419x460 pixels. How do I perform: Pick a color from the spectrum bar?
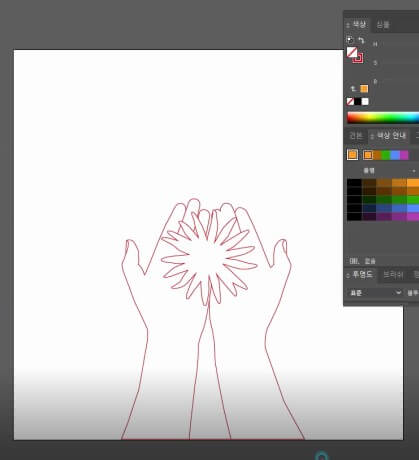tap(383, 118)
